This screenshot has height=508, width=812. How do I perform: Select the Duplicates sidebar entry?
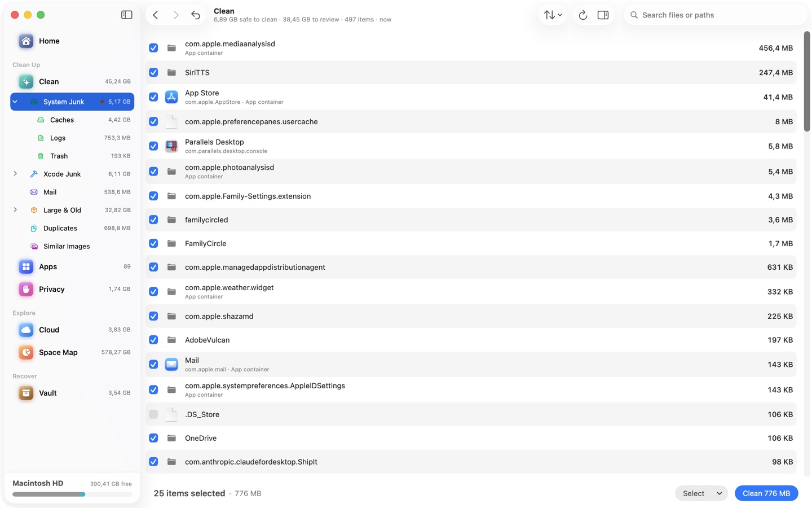[x=72, y=228]
